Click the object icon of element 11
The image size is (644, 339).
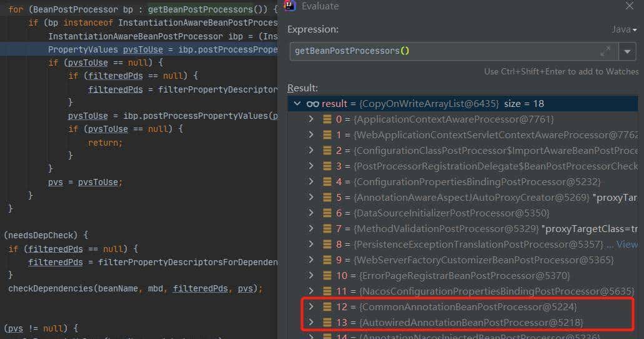327,291
